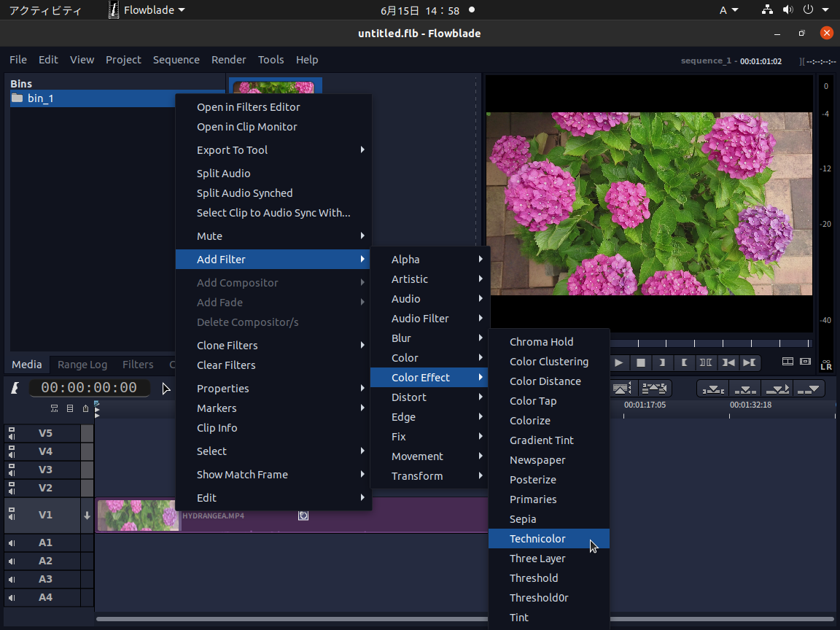Screen dimensions: 840x630
Task: Open the Sequence menu
Action: pos(176,60)
